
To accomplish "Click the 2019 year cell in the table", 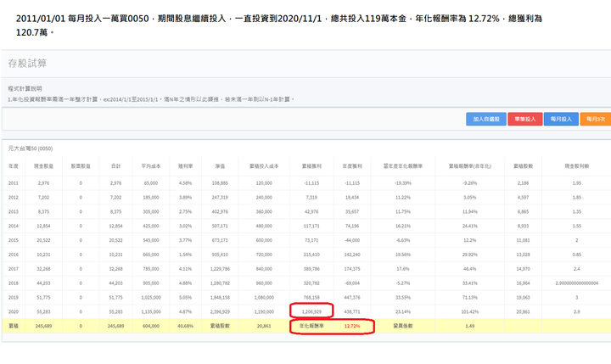I will (x=14, y=297).
